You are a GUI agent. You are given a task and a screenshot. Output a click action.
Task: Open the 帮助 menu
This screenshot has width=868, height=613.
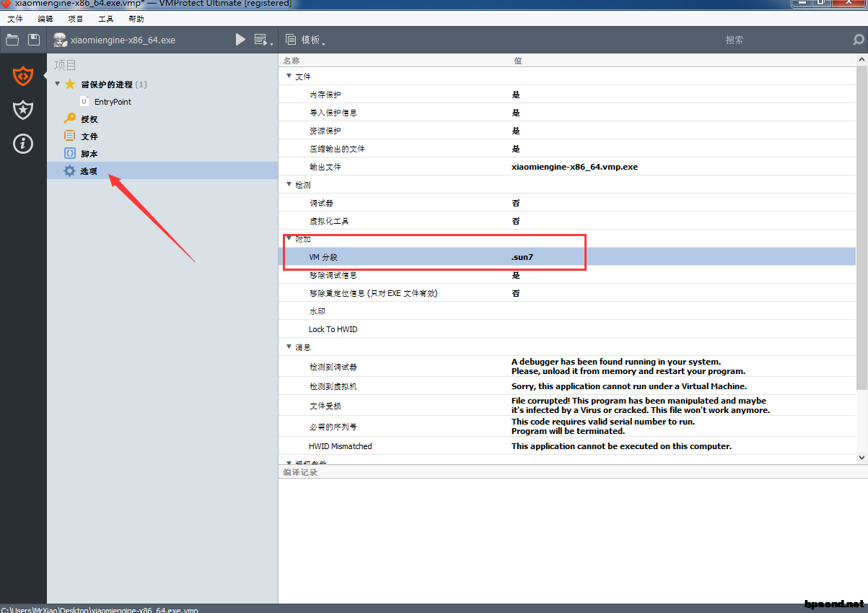pyautogui.click(x=136, y=19)
